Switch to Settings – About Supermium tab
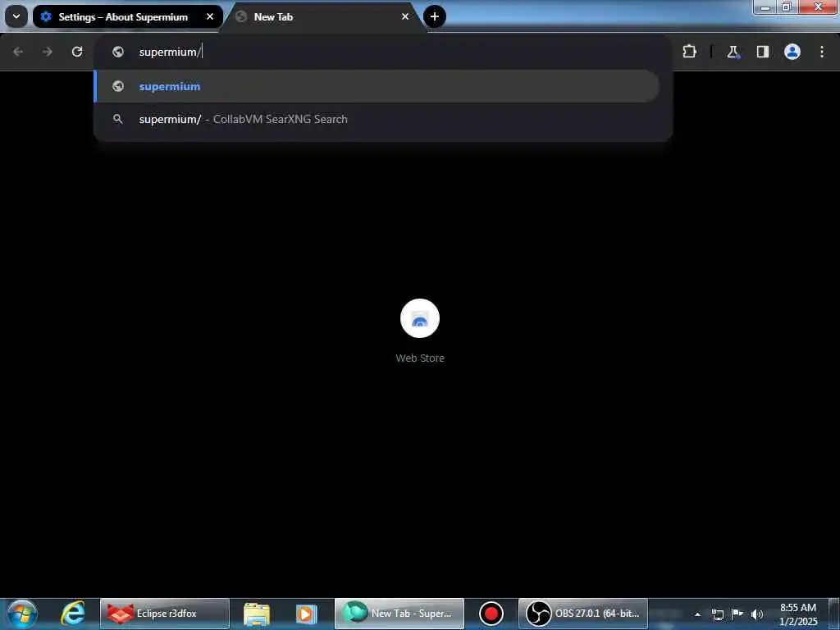Screen dimensions: 840x630 127,16
